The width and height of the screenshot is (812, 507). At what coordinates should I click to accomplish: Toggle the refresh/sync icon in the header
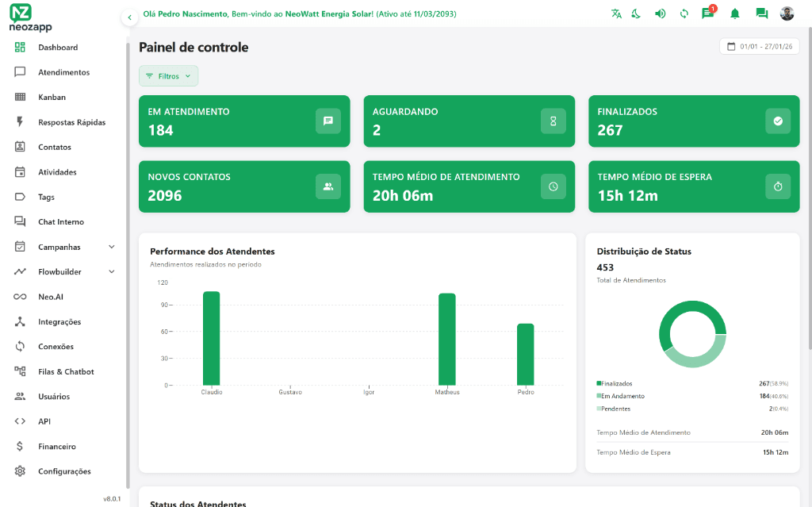(x=684, y=13)
